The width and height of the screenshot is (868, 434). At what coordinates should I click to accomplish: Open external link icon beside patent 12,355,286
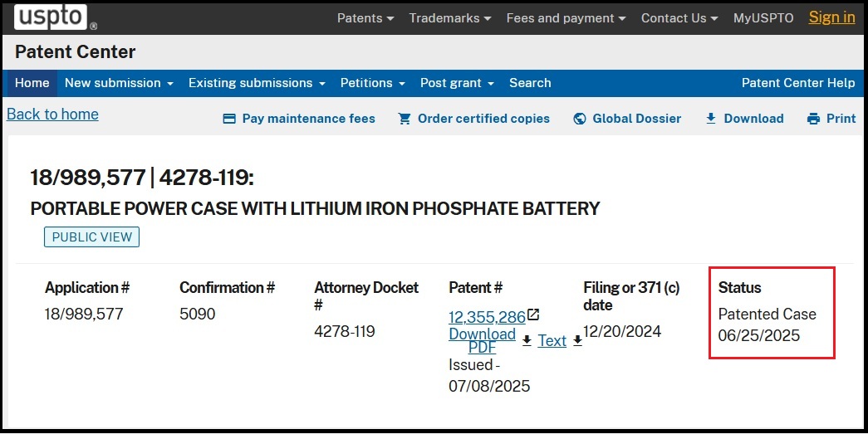point(532,315)
